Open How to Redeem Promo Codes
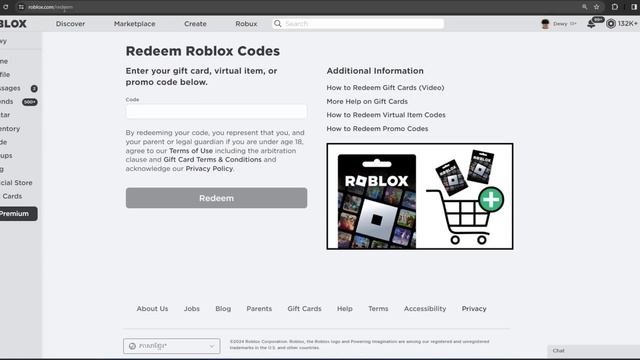The width and height of the screenshot is (640, 360). point(377,129)
